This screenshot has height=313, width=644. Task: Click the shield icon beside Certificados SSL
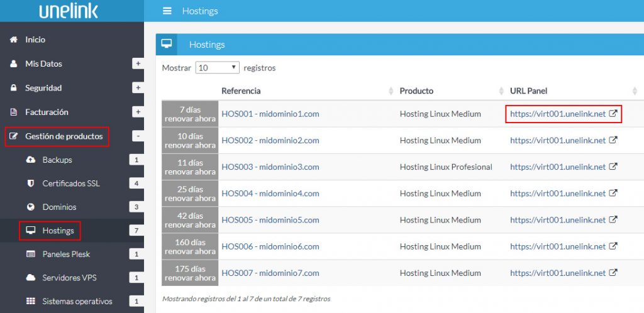point(31,184)
